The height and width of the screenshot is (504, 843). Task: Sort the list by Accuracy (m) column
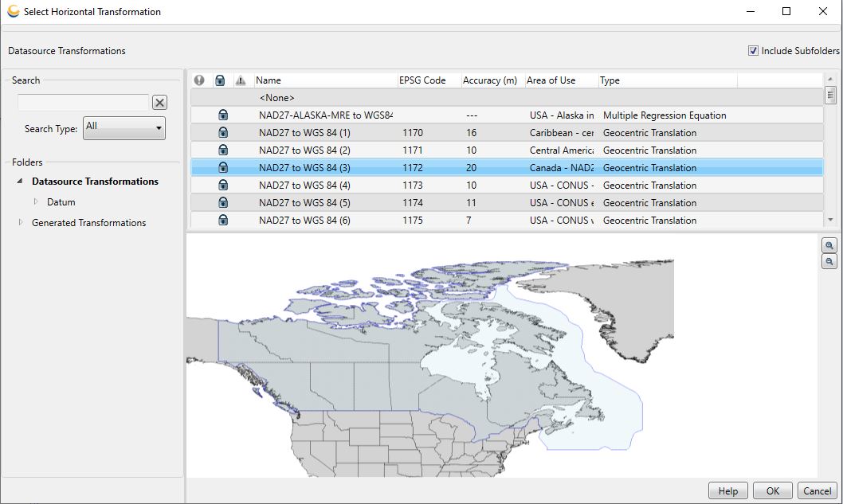pos(493,80)
